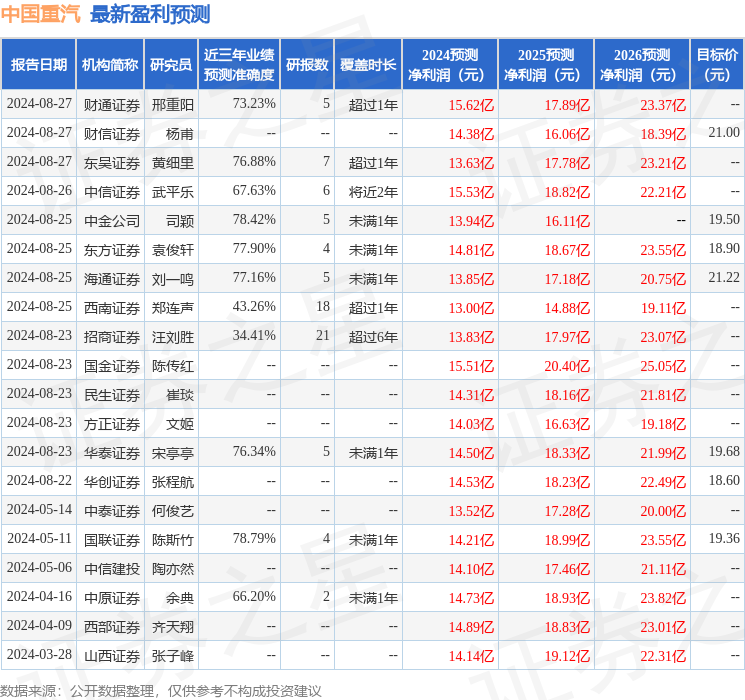Select the 山西证券 institution cell

point(112,656)
